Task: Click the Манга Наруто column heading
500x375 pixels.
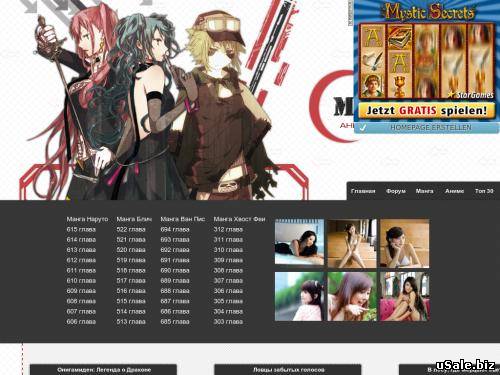Action: 87,219
